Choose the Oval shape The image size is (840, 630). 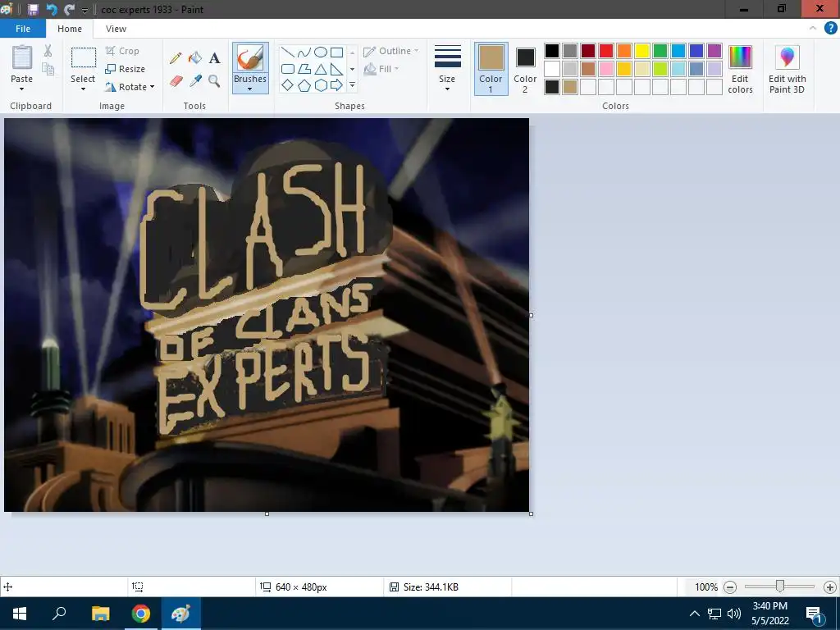(321, 52)
